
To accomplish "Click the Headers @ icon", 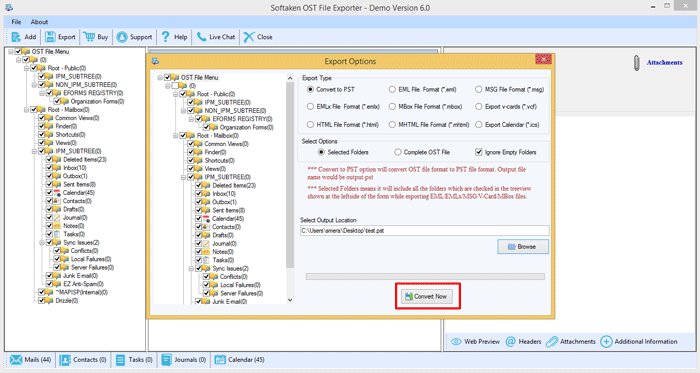I will pos(510,342).
